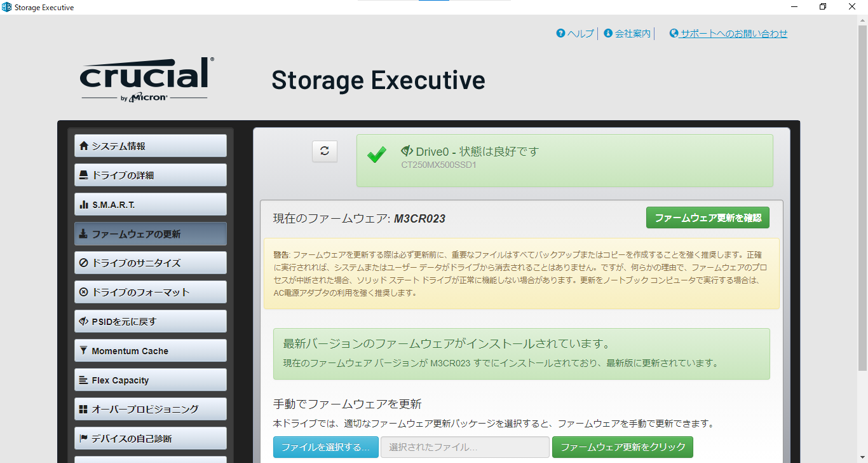Select デバイスの自己診断 in the sidebar
This screenshot has height=463, width=868.
click(x=151, y=438)
